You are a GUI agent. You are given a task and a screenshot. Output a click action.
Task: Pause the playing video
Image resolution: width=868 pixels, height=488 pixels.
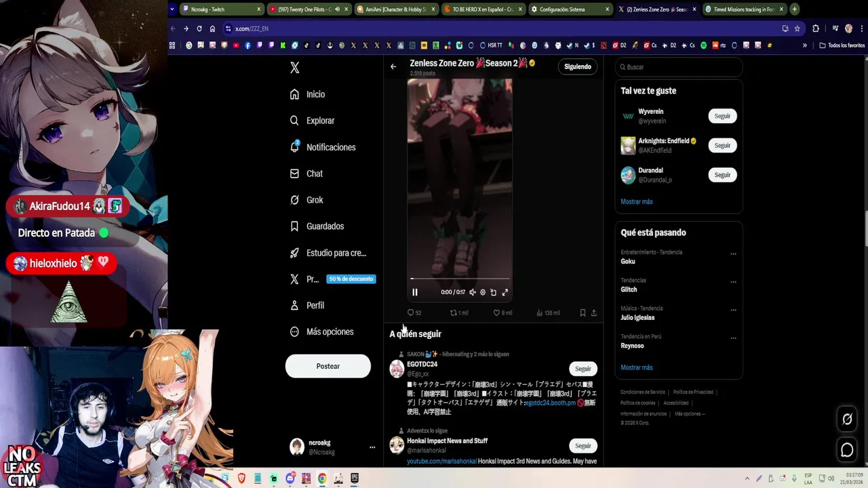[x=415, y=292]
